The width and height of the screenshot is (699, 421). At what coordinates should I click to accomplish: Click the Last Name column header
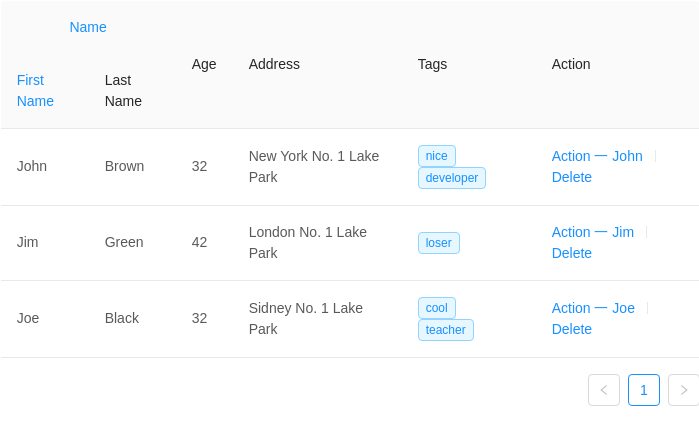(123, 91)
